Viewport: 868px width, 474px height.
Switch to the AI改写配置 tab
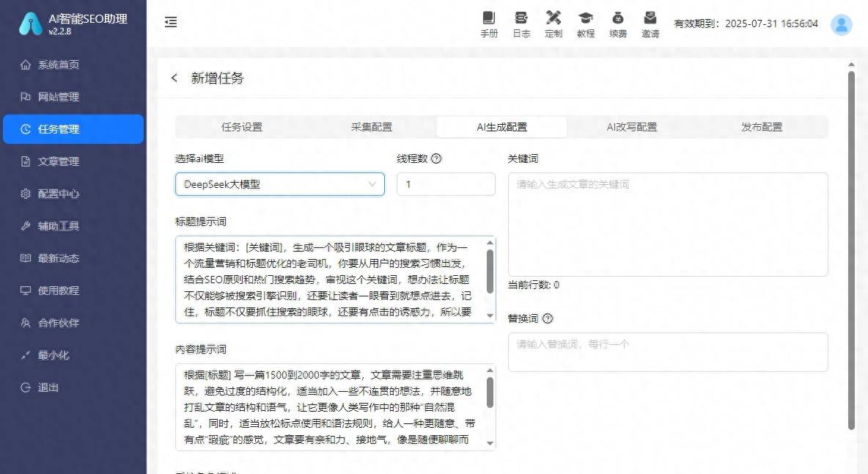632,126
